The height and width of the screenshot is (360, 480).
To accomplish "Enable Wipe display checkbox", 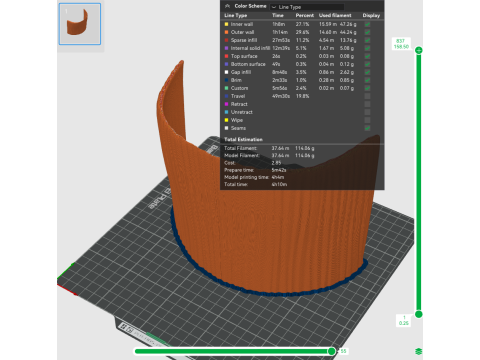I will (367, 120).
